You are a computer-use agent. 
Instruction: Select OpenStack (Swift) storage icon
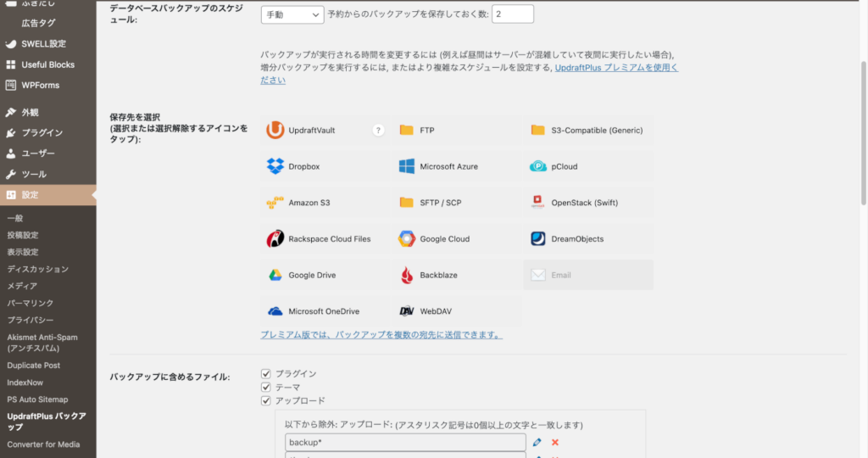[537, 202]
